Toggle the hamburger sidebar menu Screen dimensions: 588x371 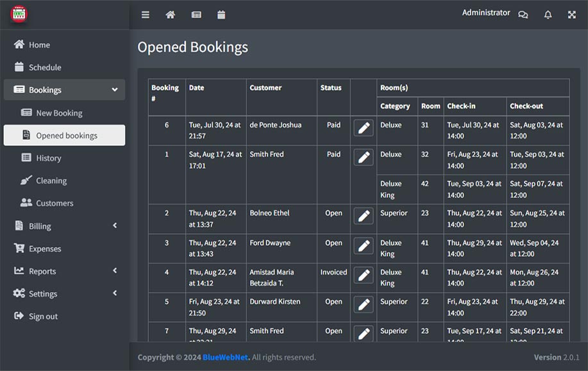pyautogui.click(x=146, y=15)
